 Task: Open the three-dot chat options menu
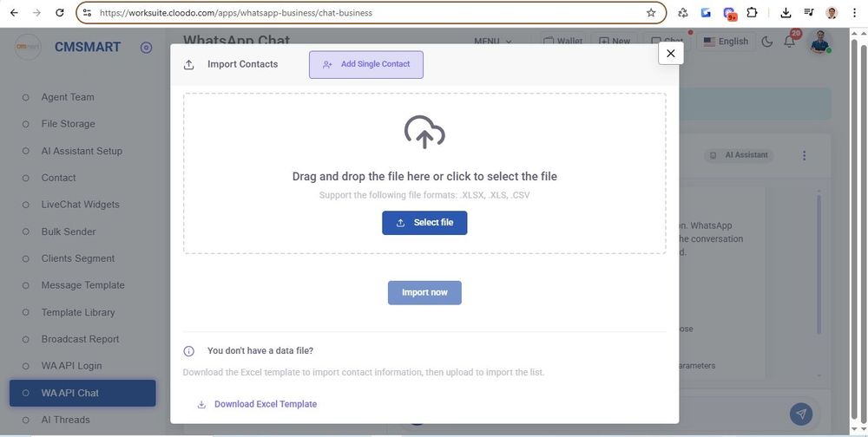click(x=804, y=155)
